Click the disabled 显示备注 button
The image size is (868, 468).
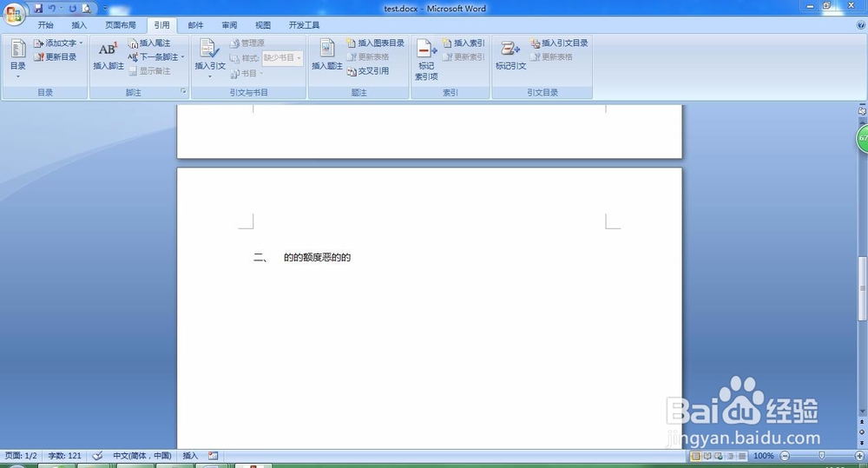point(149,71)
